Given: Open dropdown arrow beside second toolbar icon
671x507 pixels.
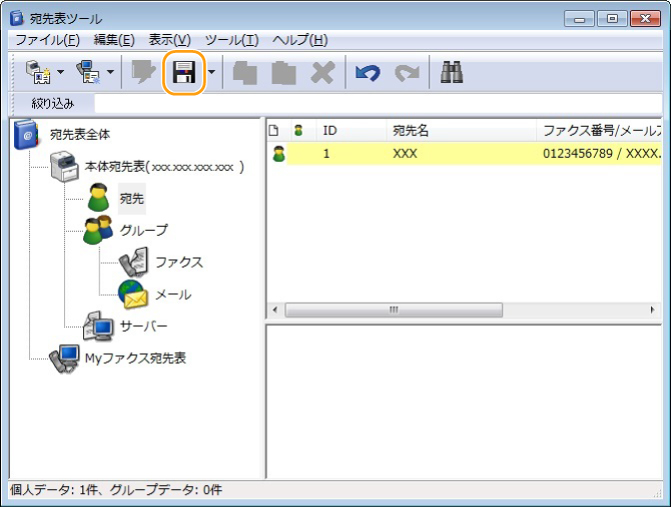Looking at the screenshot, I should coord(111,73).
